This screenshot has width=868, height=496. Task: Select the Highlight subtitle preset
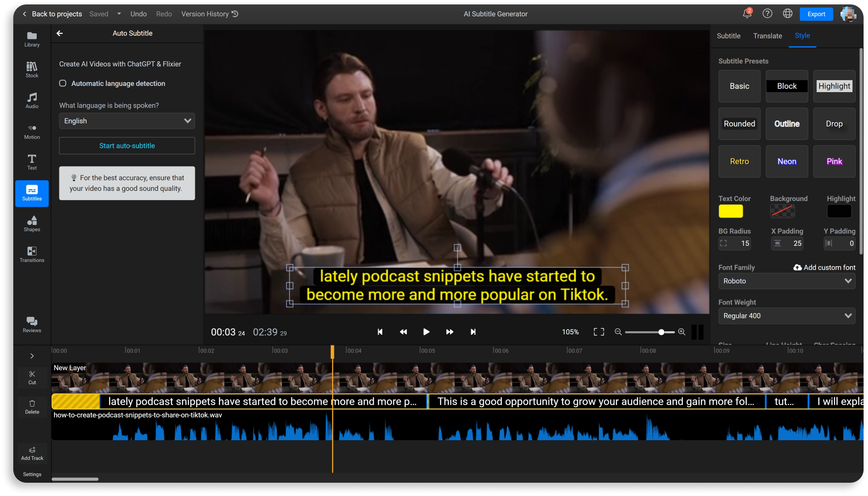(x=833, y=85)
